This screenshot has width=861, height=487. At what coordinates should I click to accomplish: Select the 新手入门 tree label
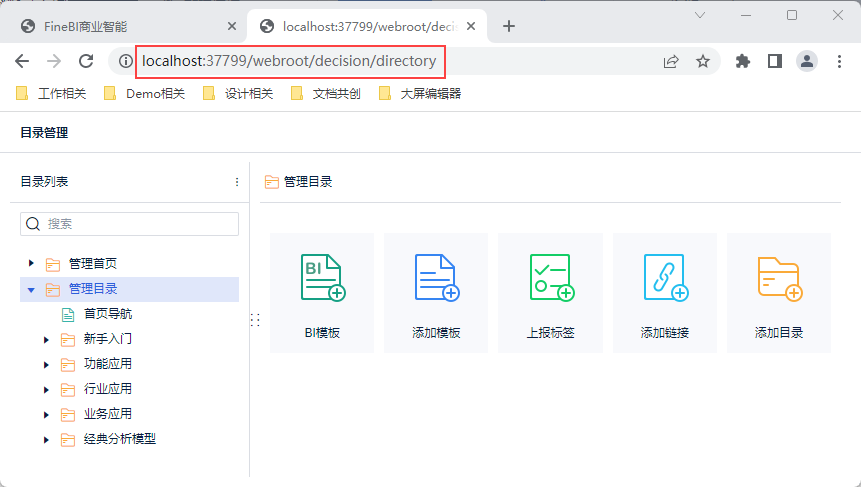(x=108, y=339)
